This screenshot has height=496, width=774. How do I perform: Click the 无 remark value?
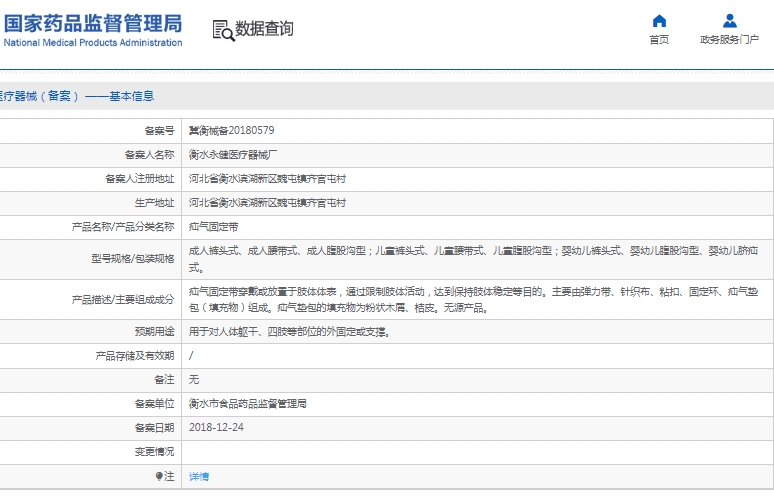[x=194, y=380]
